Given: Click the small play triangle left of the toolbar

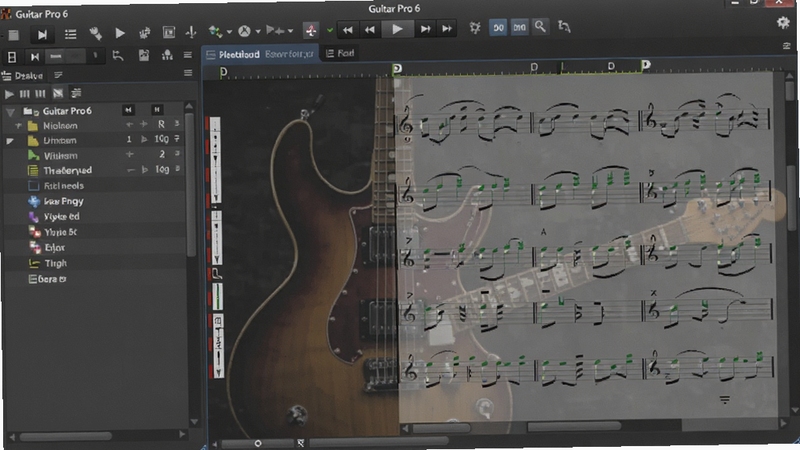Looking at the screenshot, I should [x=120, y=33].
